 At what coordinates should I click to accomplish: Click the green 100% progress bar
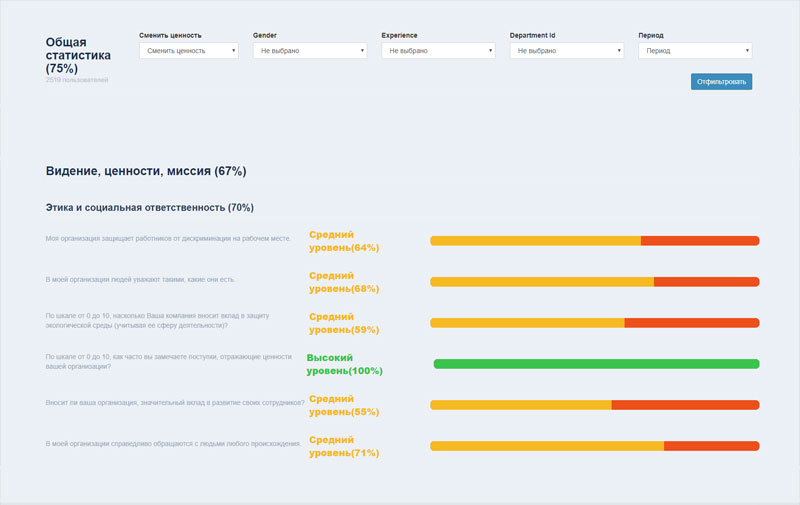[596, 364]
